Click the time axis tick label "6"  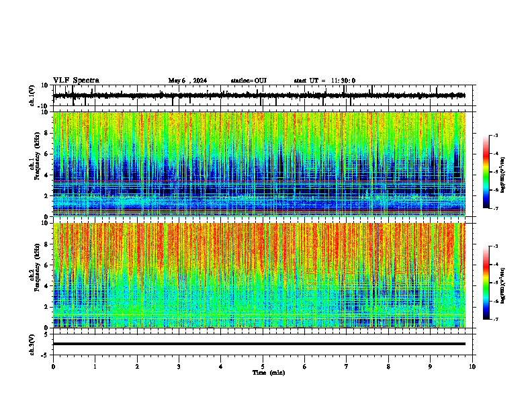click(x=305, y=367)
